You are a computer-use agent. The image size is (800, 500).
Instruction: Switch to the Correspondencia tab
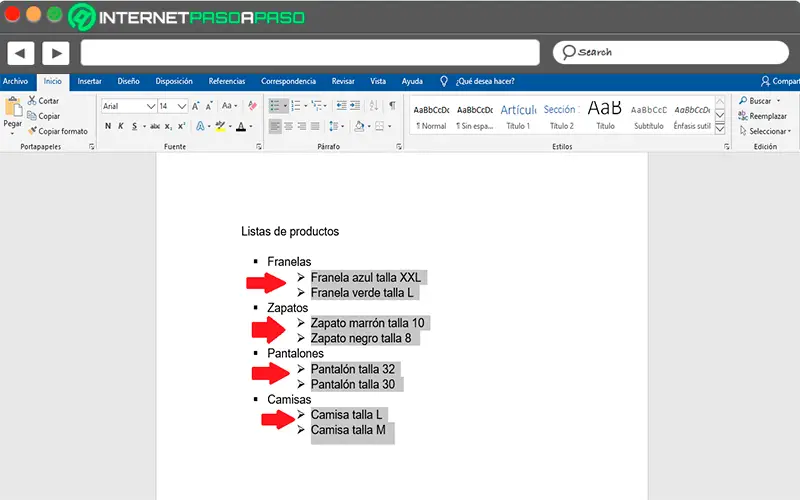tap(288, 81)
